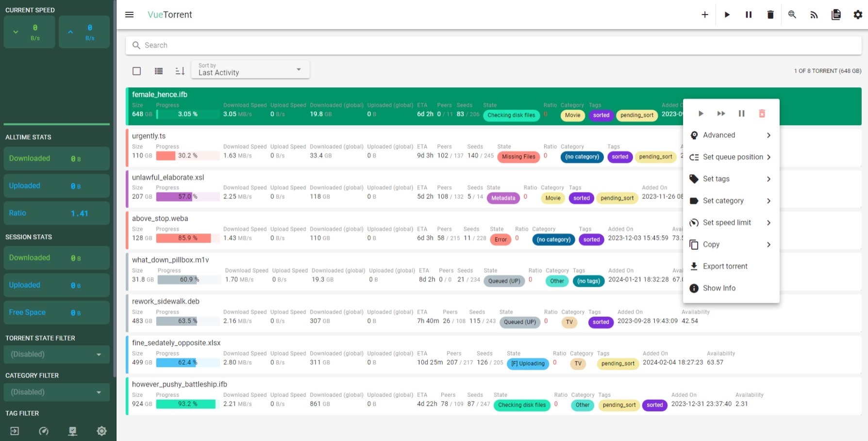Pause torrents using top toolbar pause icon
The image size is (868, 441).
[749, 15]
